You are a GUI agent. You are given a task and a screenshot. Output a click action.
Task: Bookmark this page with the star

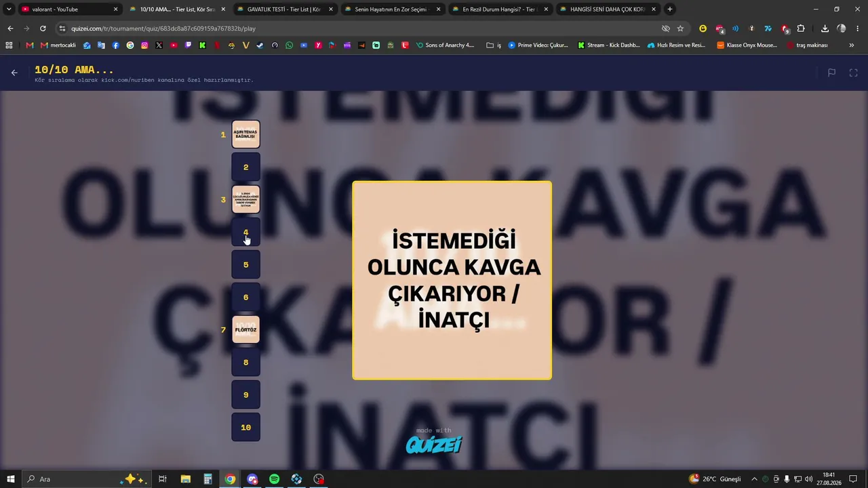(x=680, y=28)
